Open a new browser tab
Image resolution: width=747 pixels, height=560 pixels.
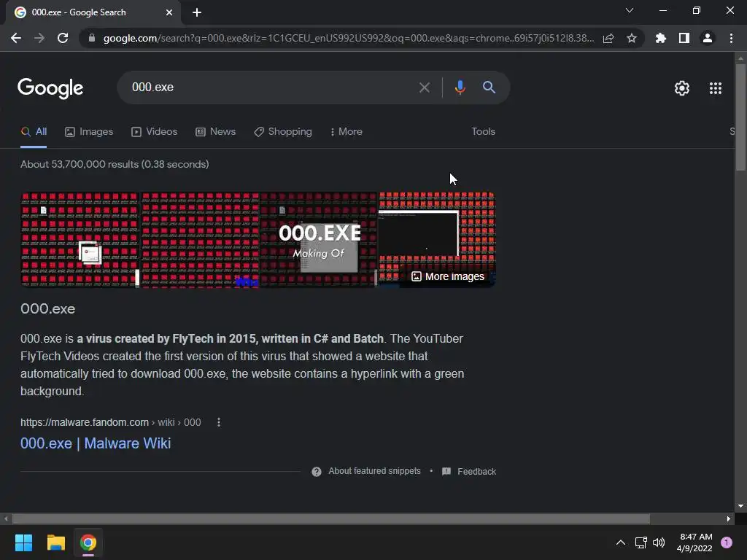[x=197, y=12]
